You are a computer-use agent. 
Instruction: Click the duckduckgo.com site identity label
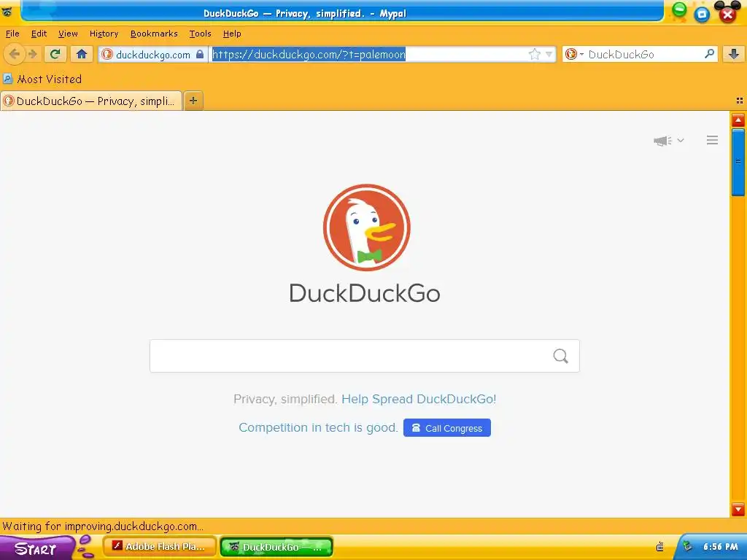(153, 55)
